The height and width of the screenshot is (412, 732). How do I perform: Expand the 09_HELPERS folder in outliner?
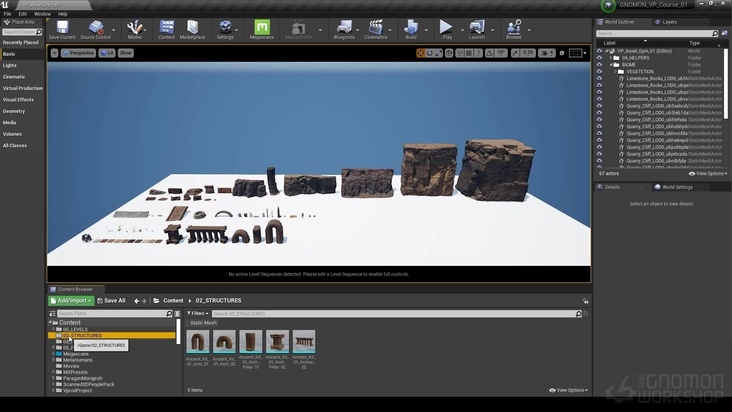pos(611,58)
